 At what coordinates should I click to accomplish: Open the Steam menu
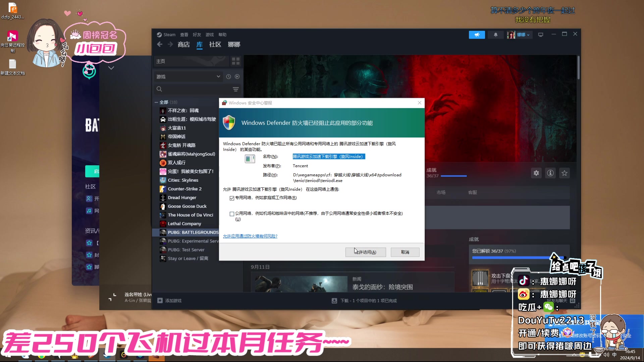pyautogui.click(x=166, y=35)
